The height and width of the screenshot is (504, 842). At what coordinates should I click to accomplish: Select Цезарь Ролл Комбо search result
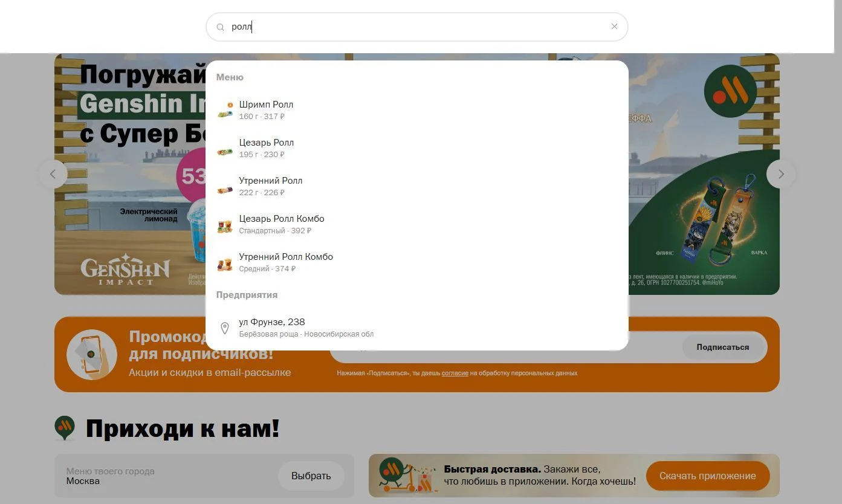pos(417,224)
